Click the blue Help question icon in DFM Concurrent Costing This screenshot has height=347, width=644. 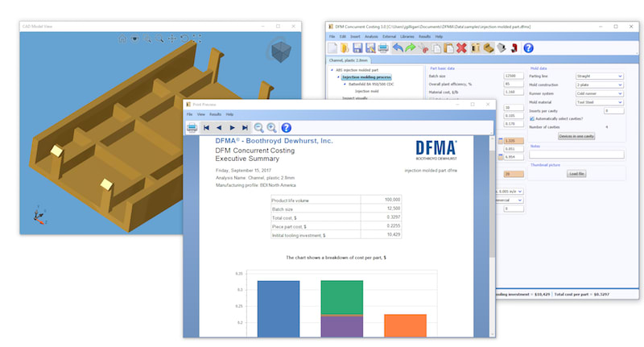pos(528,48)
